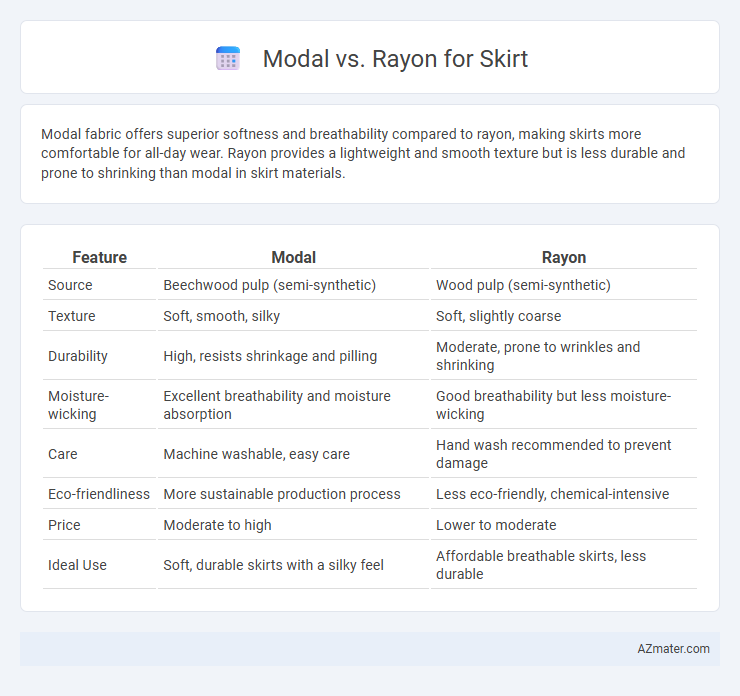This screenshot has width=740, height=696.
Task: Click the 'Rayon' column header
Action: coord(564,257)
